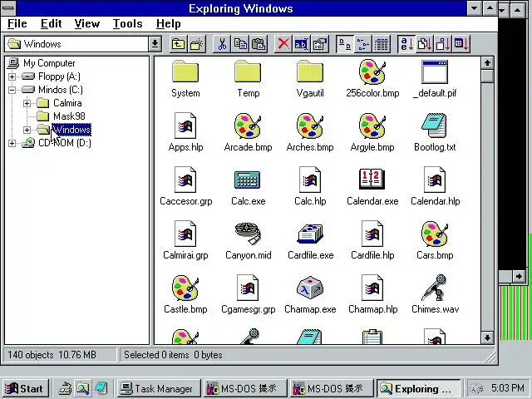Viewport: 532px width, 399px height.
Task: Expand the Floppy (A:) tree node
Action: (x=12, y=76)
